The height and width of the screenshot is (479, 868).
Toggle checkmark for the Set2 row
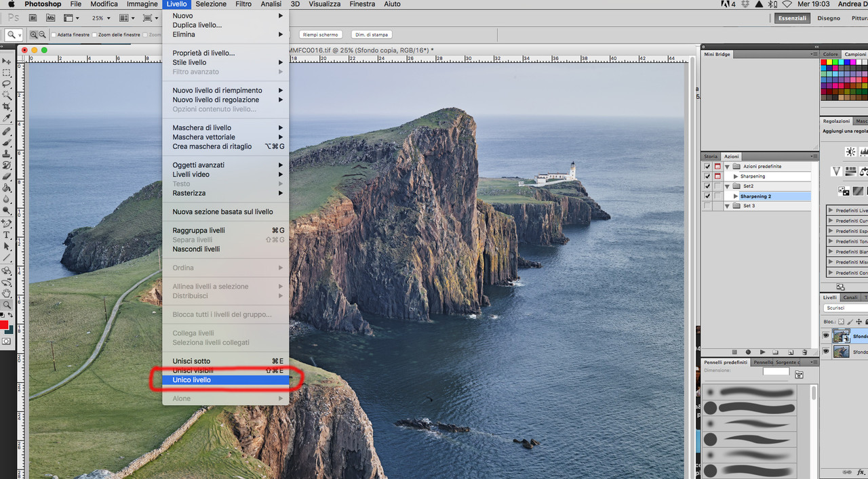click(x=707, y=186)
